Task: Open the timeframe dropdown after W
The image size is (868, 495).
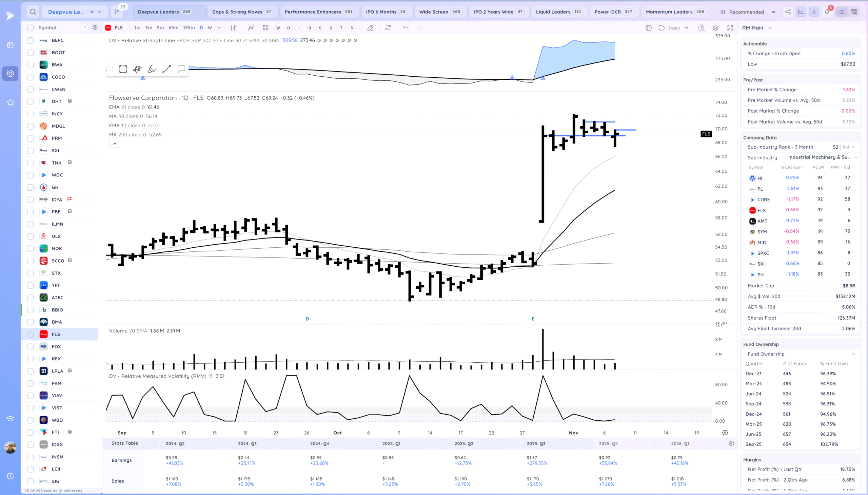Action: (x=219, y=28)
